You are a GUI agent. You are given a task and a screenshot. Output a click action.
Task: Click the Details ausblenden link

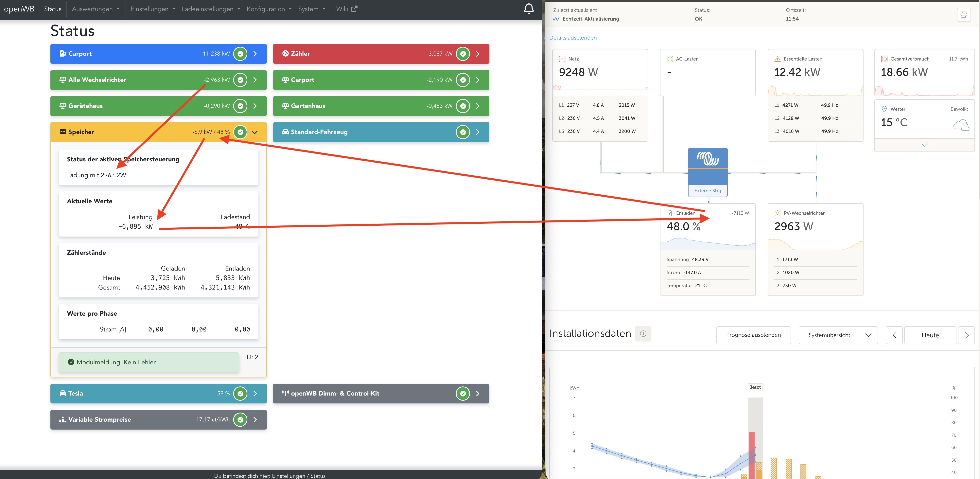572,38
